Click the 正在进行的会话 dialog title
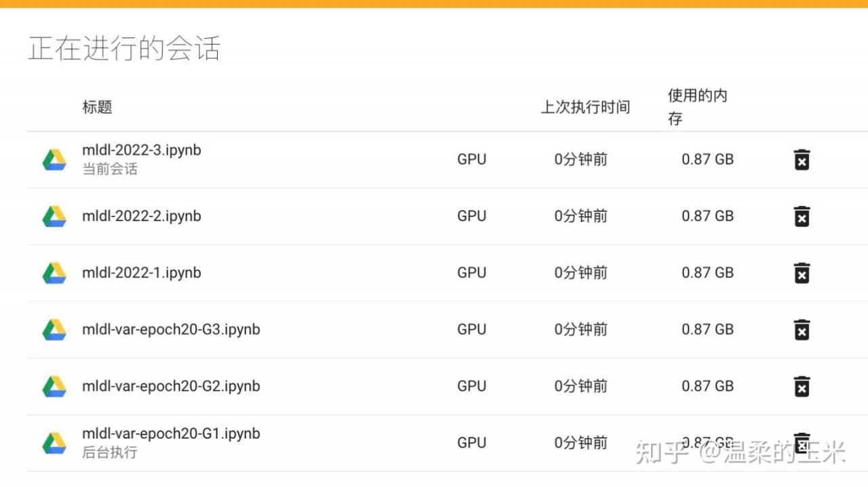The image size is (868, 487). point(125,49)
